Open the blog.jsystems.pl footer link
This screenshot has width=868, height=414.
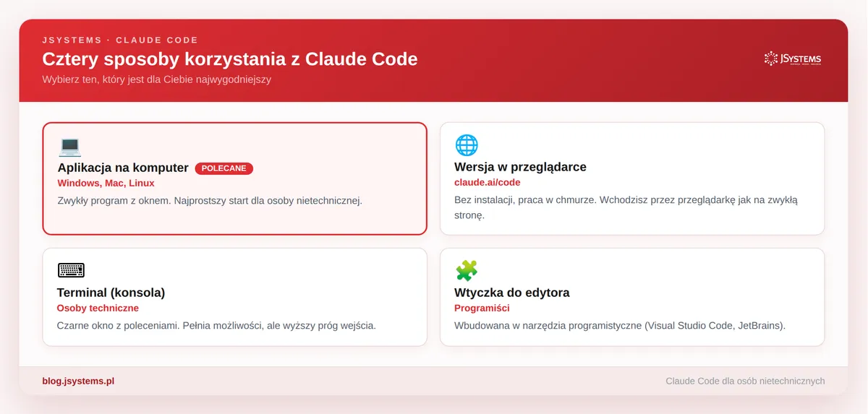(78, 381)
